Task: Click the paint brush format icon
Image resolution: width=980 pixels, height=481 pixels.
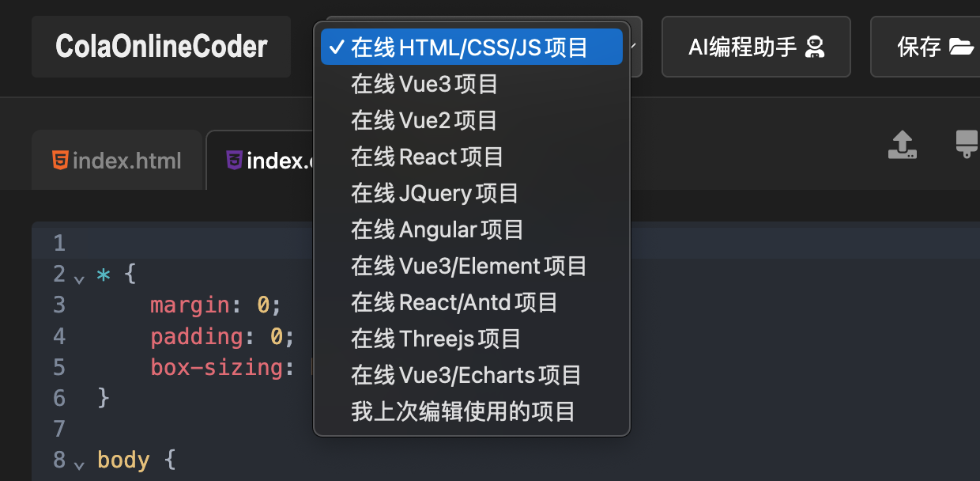Action: click(x=967, y=144)
